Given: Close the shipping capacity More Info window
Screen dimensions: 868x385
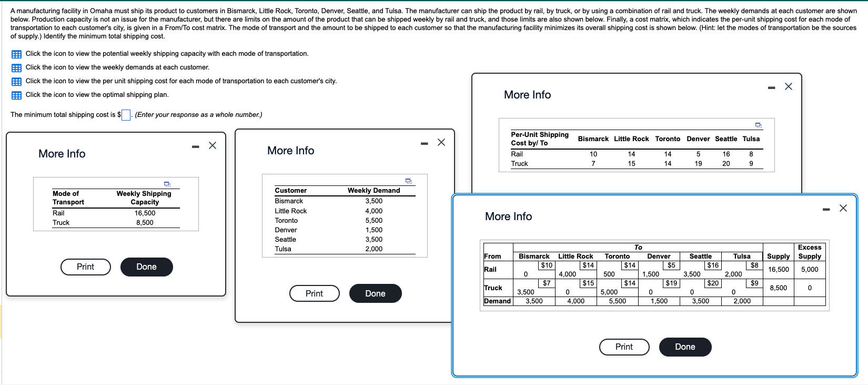Looking at the screenshot, I should [x=213, y=145].
